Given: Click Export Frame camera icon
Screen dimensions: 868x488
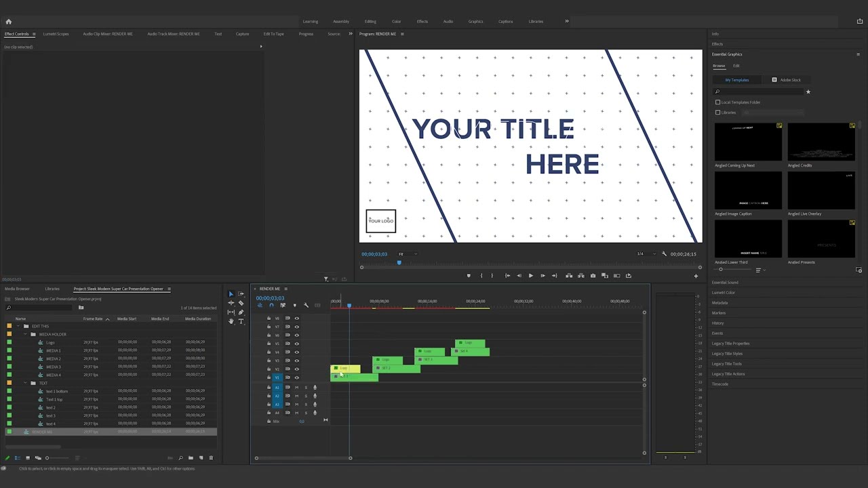Looking at the screenshot, I should pos(593,276).
